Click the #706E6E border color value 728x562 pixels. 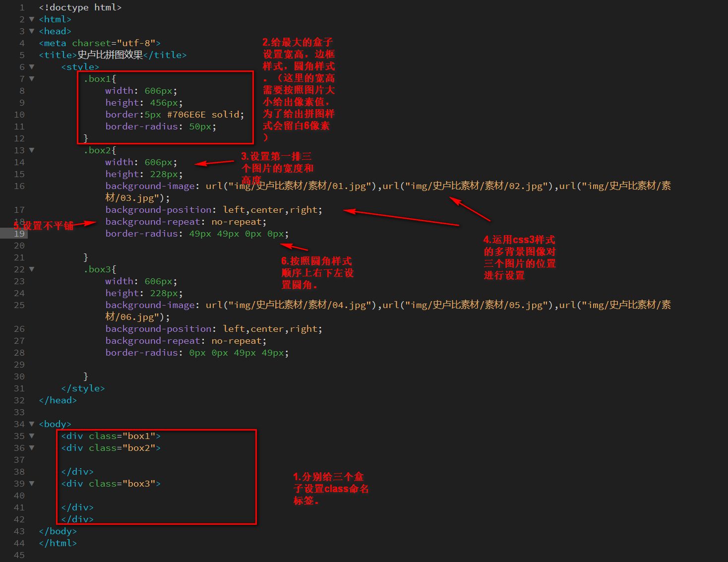(186, 115)
